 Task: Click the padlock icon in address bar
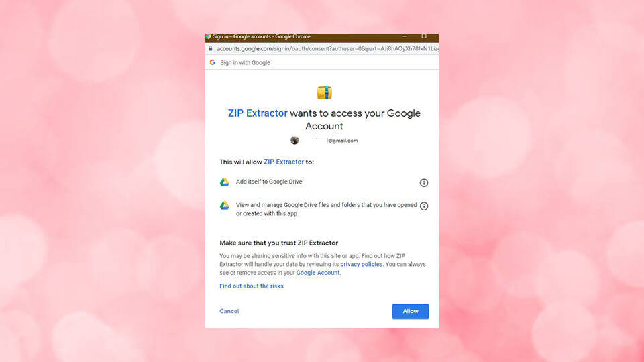click(x=210, y=48)
